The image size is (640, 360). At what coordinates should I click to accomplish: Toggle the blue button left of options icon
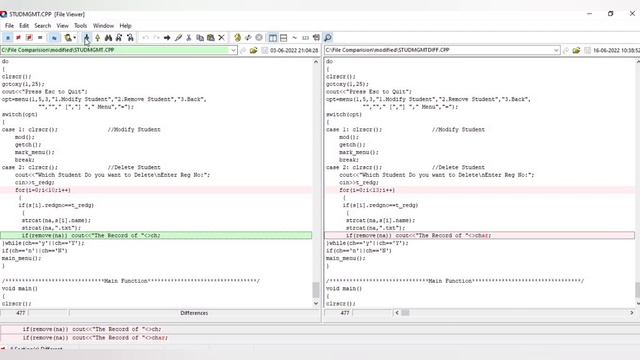click(54, 38)
